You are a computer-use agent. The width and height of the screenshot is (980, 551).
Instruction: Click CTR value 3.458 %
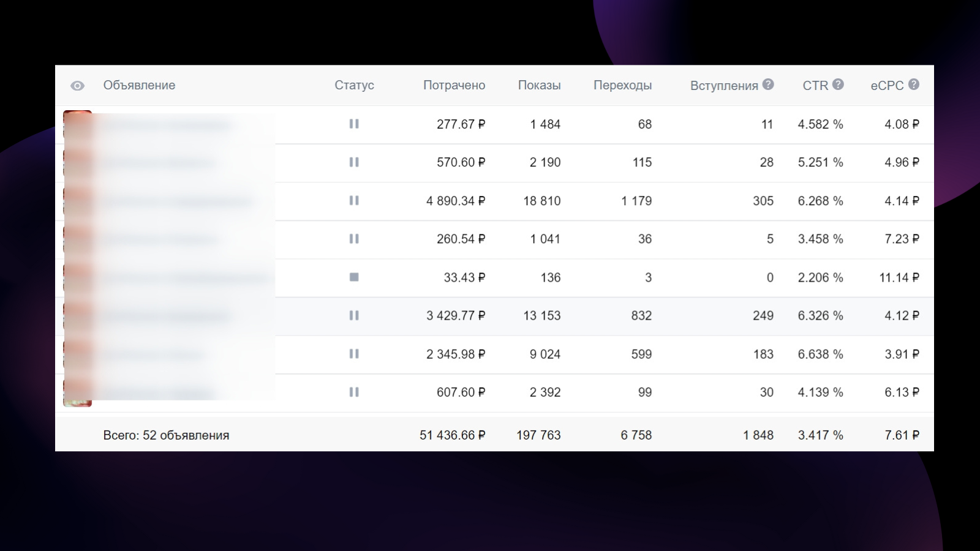(x=820, y=239)
